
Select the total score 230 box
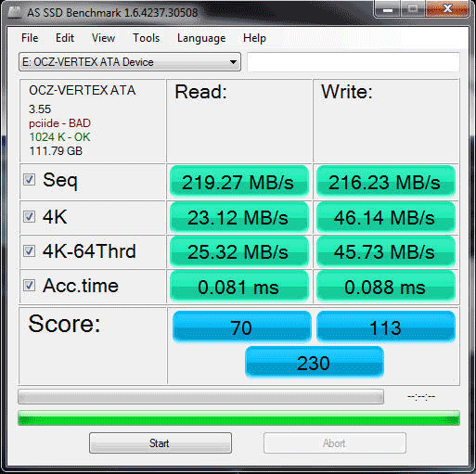pyautogui.click(x=315, y=363)
